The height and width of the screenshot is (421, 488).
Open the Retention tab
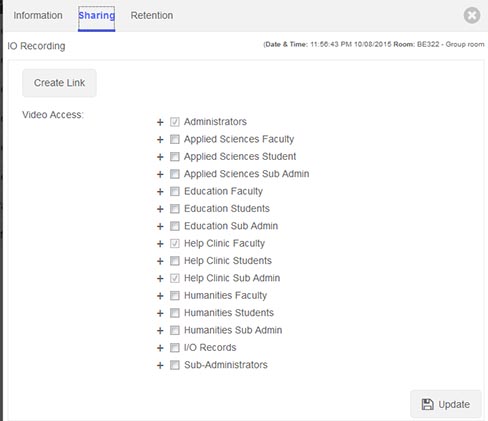[x=152, y=15]
